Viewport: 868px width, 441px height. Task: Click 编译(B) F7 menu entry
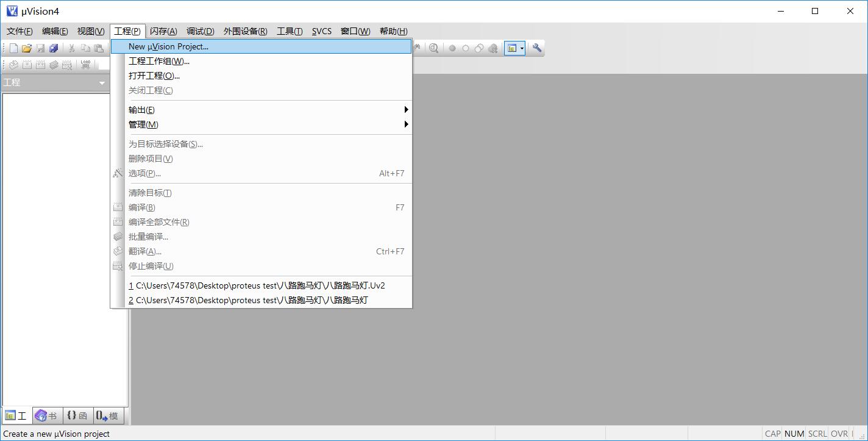[261, 207]
